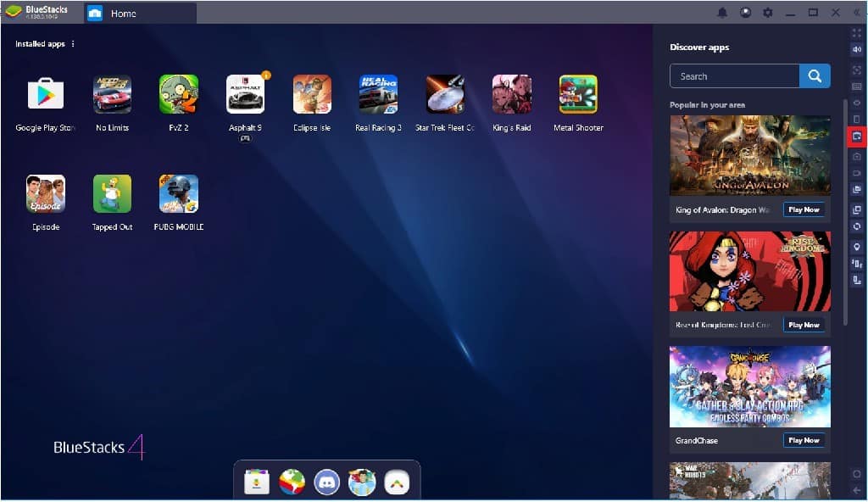Click the Android home circle at sidebar bottom
The width and height of the screenshot is (868, 502).
pos(857,474)
